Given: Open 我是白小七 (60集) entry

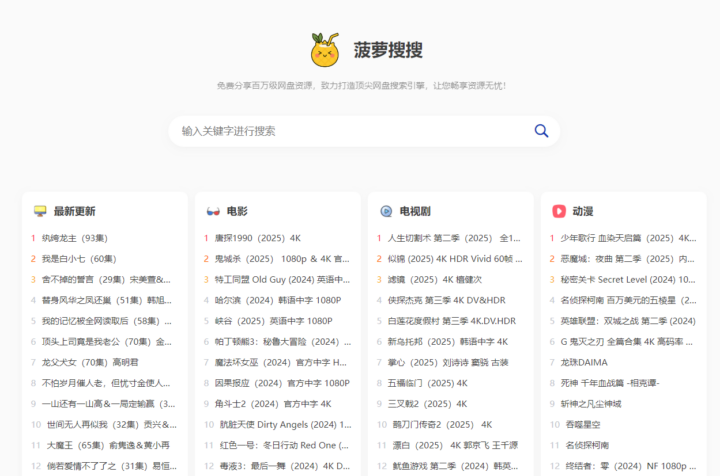Looking at the screenshot, I should click(79, 259).
